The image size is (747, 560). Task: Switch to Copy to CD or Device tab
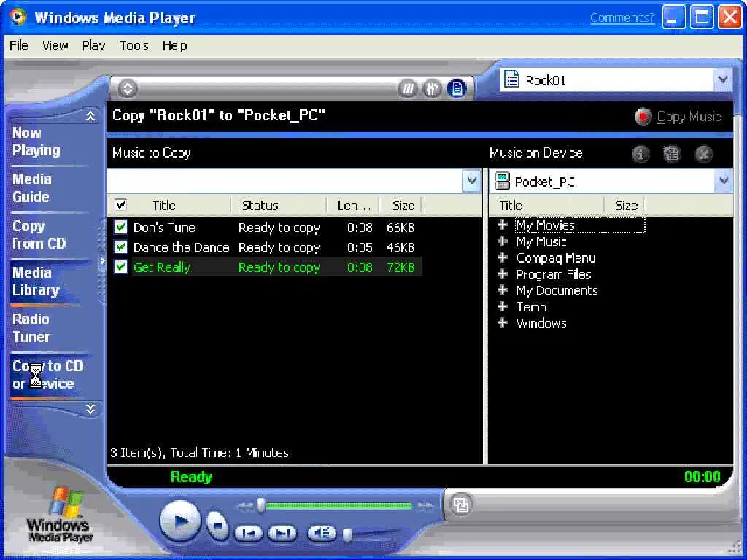tap(47, 375)
